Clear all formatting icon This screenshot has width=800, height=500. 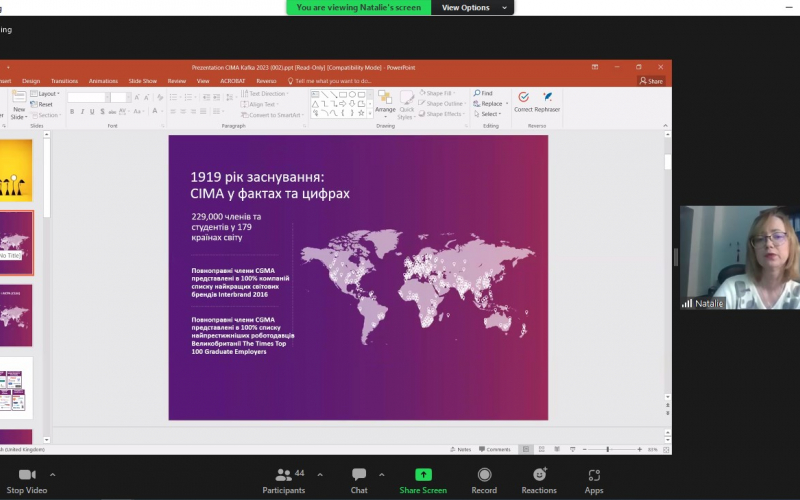pos(160,97)
